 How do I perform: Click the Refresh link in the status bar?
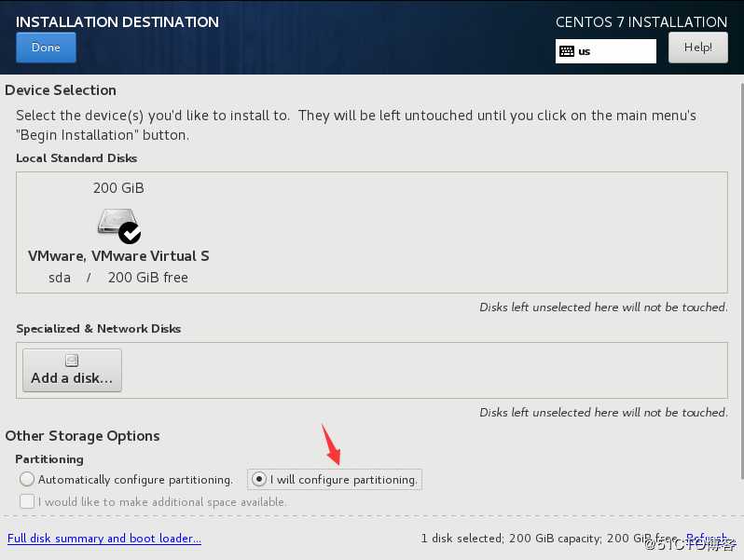pos(707,538)
